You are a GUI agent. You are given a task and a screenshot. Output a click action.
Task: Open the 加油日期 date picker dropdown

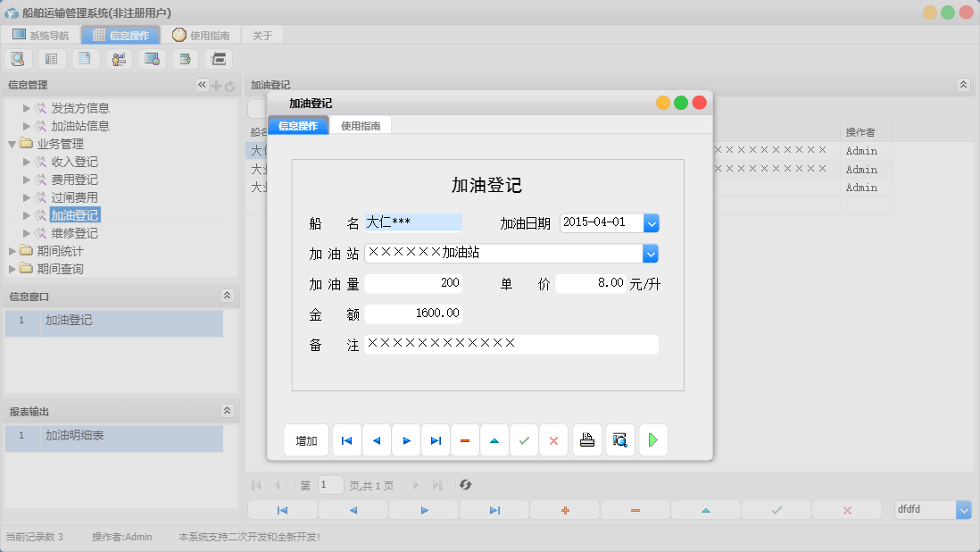click(652, 222)
